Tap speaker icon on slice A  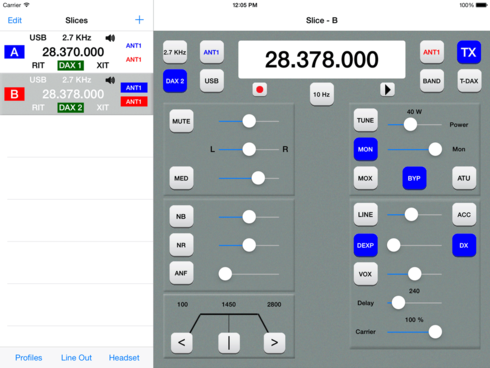pyautogui.click(x=110, y=38)
